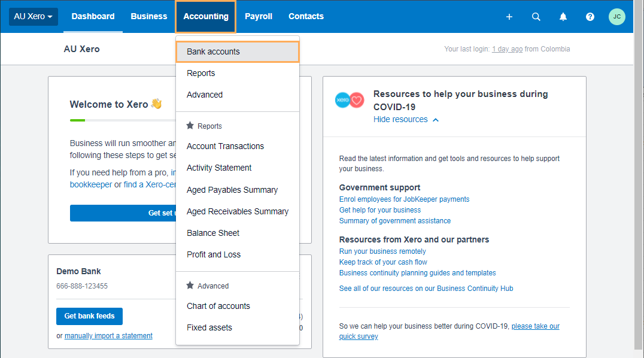Switch to the Payroll tab

point(259,17)
